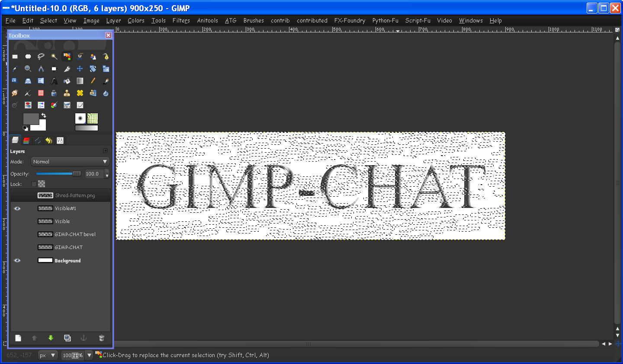Image resolution: width=623 pixels, height=364 pixels.
Task: Choose the Free Select lasso tool
Action: [41, 57]
